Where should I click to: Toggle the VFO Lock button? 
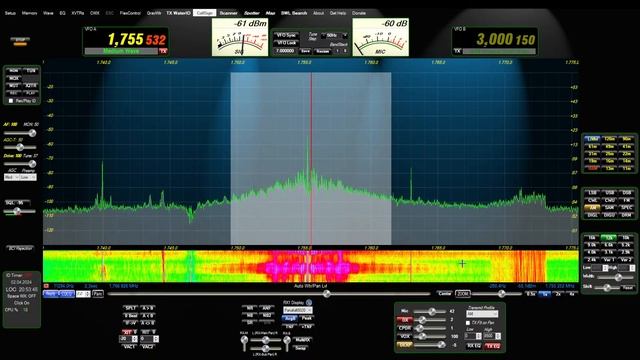pyautogui.click(x=286, y=43)
